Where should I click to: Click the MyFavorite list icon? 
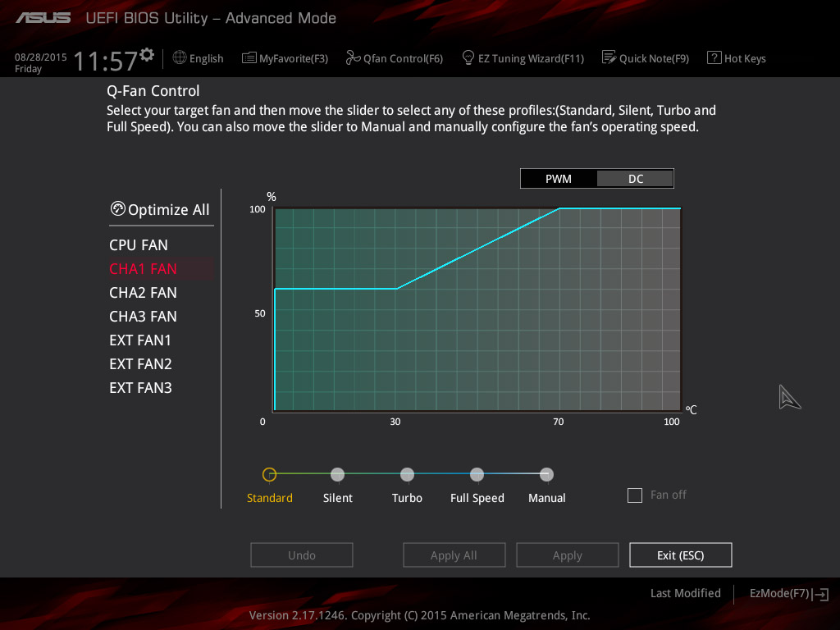[x=249, y=58]
